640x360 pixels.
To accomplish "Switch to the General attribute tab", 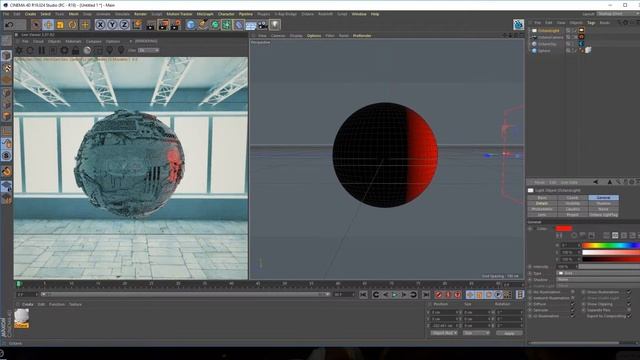I will tap(603, 198).
